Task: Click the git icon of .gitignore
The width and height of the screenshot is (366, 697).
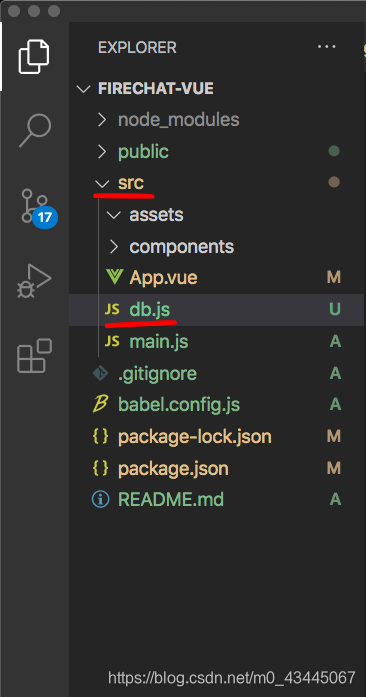Action: [x=101, y=373]
